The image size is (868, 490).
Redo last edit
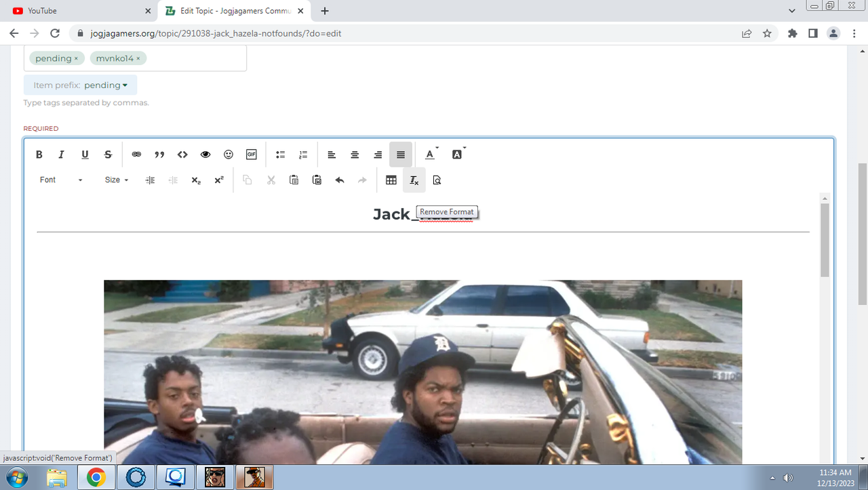pyautogui.click(x=363, y=180)
